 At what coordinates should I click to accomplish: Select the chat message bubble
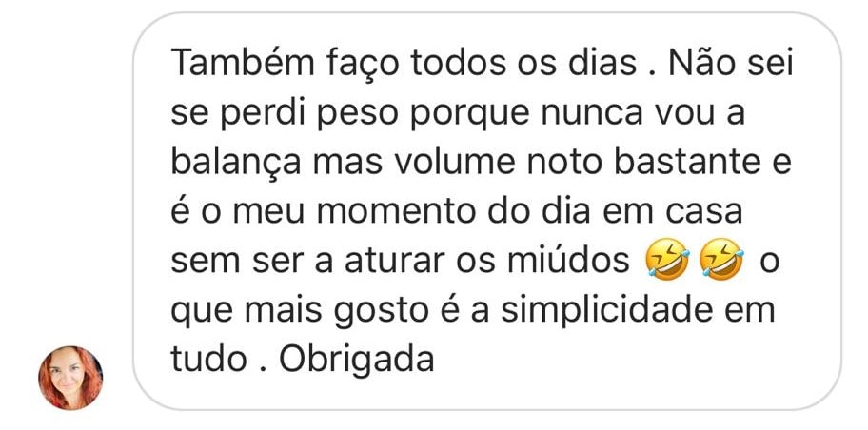487,211
